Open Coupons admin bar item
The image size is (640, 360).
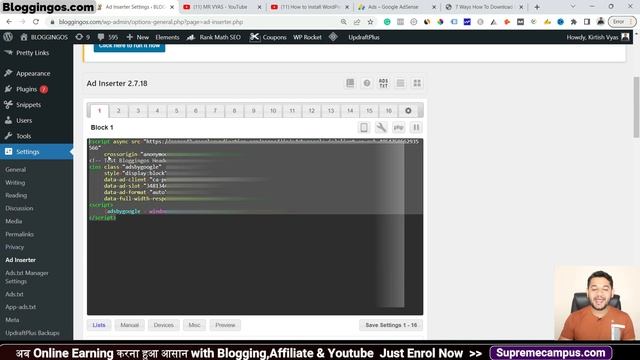268,37
